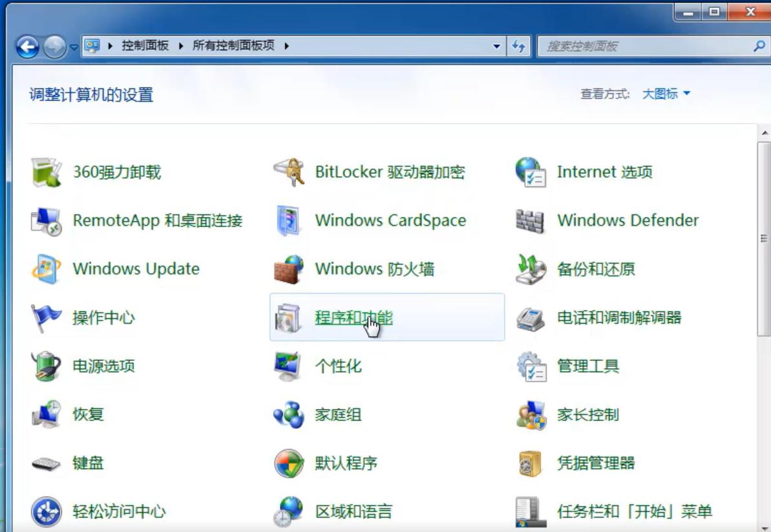Image resolution: width=771 pixels, height=532 pixels.
Task: Expand the arrow after 控制面板 breadcrumb
Action: pyautogui.click(x=181, y=46)
